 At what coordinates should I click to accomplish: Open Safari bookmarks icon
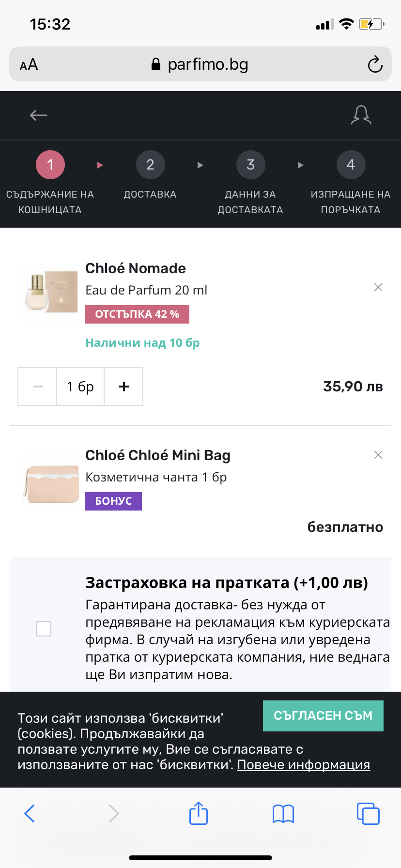[x=283, y=814]
